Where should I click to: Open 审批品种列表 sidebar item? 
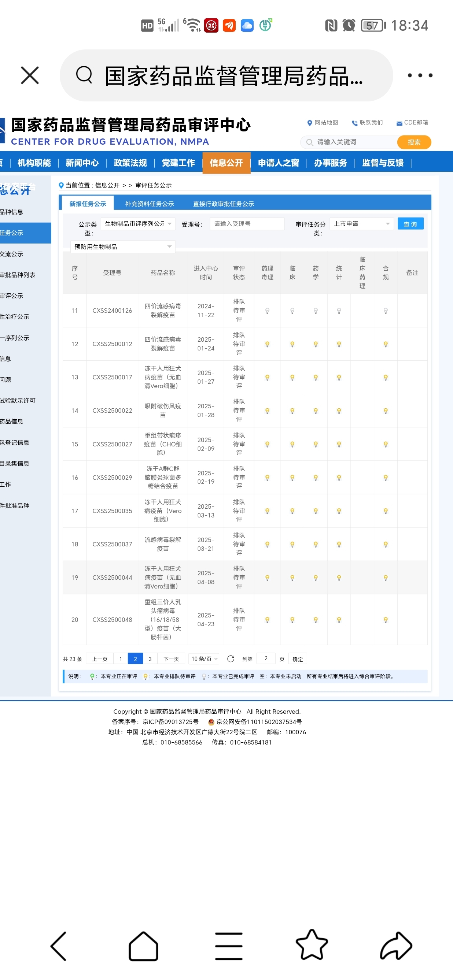point(18,275)
